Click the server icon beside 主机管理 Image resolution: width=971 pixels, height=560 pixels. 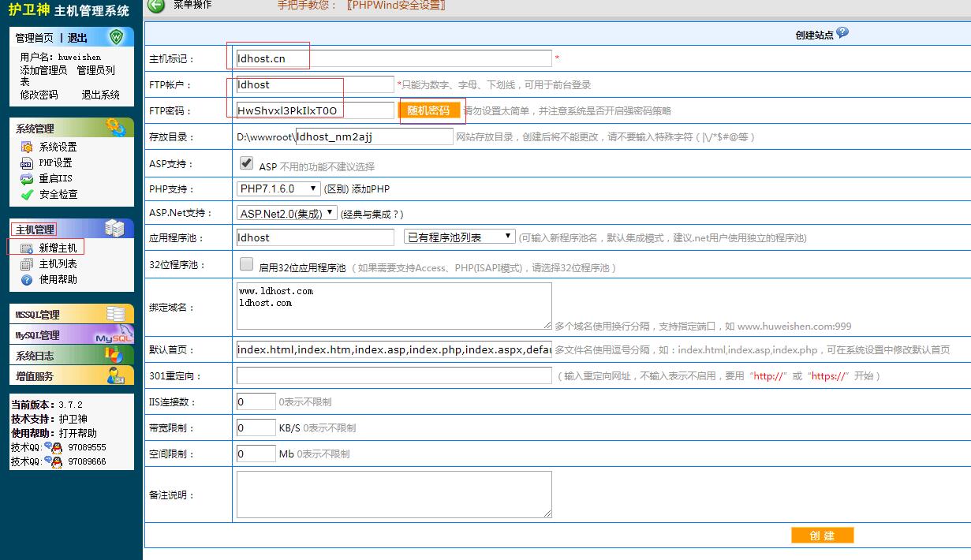115,229
